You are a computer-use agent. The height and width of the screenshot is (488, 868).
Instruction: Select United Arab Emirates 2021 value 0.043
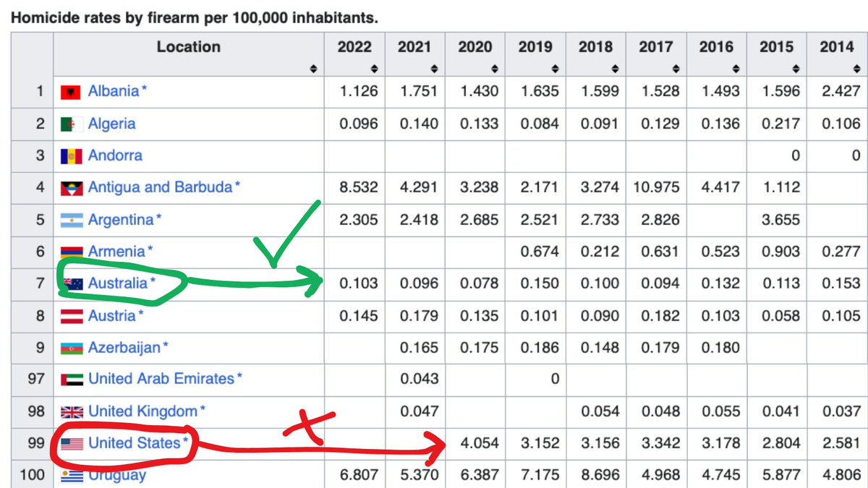pyautogui.click(x=420, y=379)
